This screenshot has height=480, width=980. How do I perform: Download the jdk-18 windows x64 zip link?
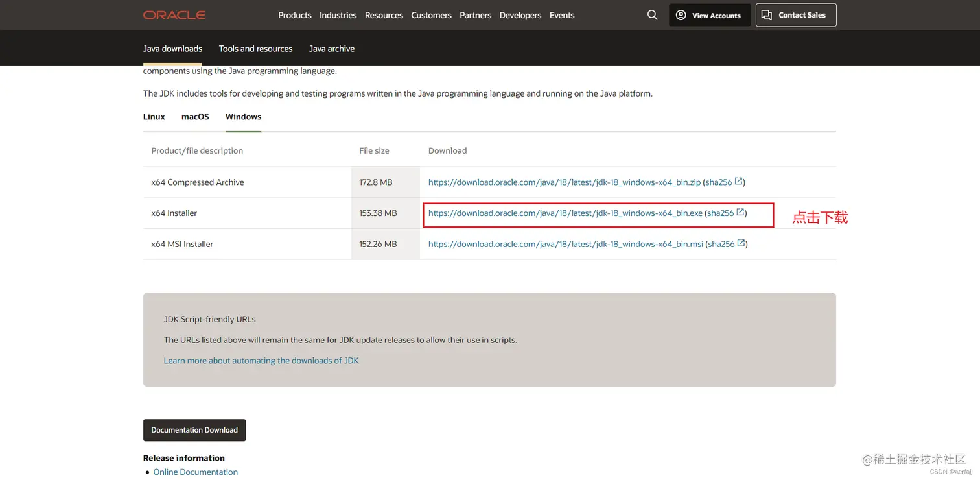pyautogui.click(x=565, y=182)
